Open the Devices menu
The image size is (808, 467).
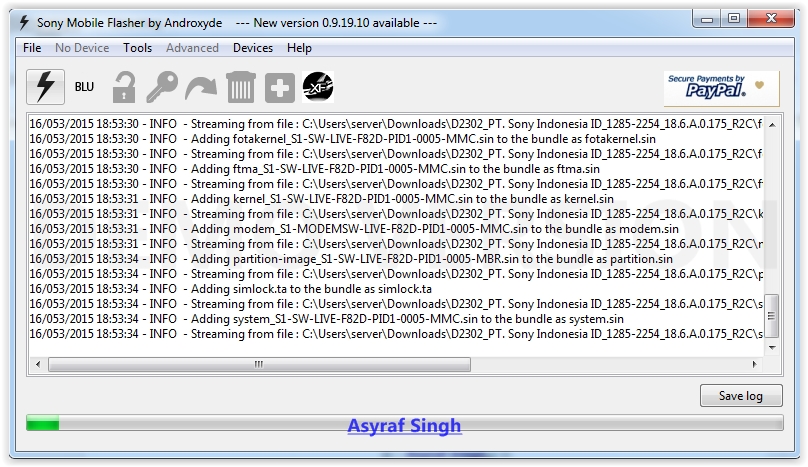253,48
